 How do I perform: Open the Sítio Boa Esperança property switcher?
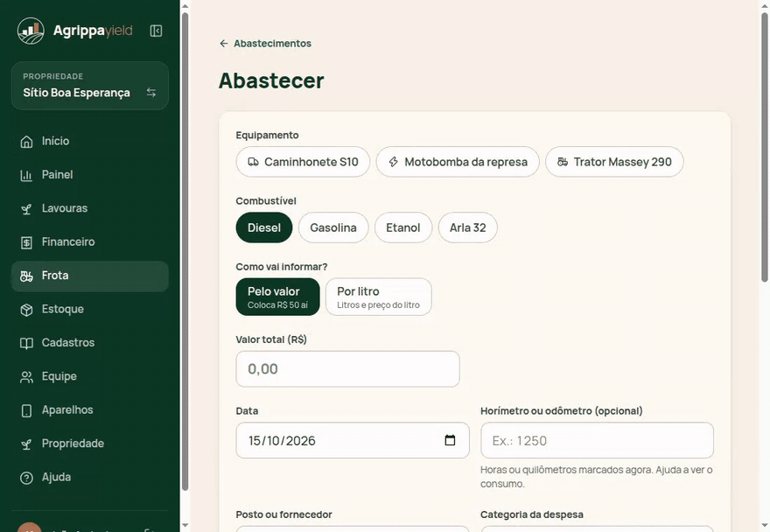(x=90, y=86)
